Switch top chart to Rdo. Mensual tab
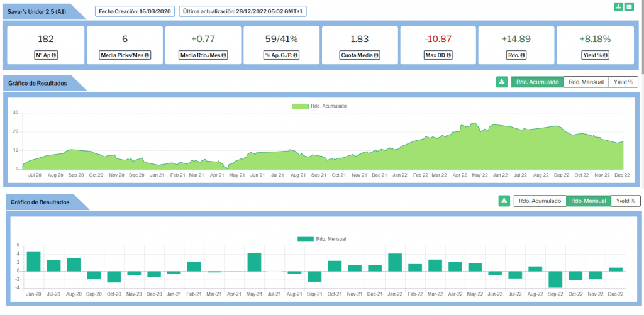The width and height of the screenshot is (644, 315). (586, 82)
